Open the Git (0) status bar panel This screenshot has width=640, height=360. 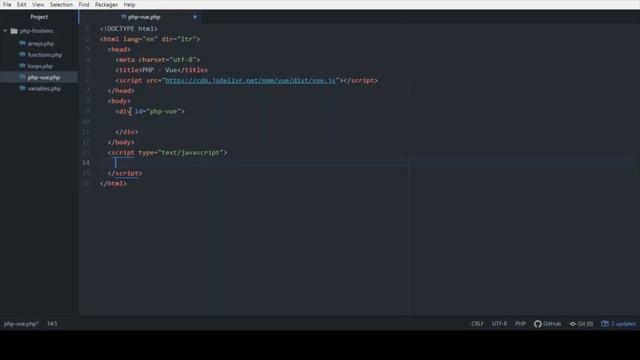(585, 324)
